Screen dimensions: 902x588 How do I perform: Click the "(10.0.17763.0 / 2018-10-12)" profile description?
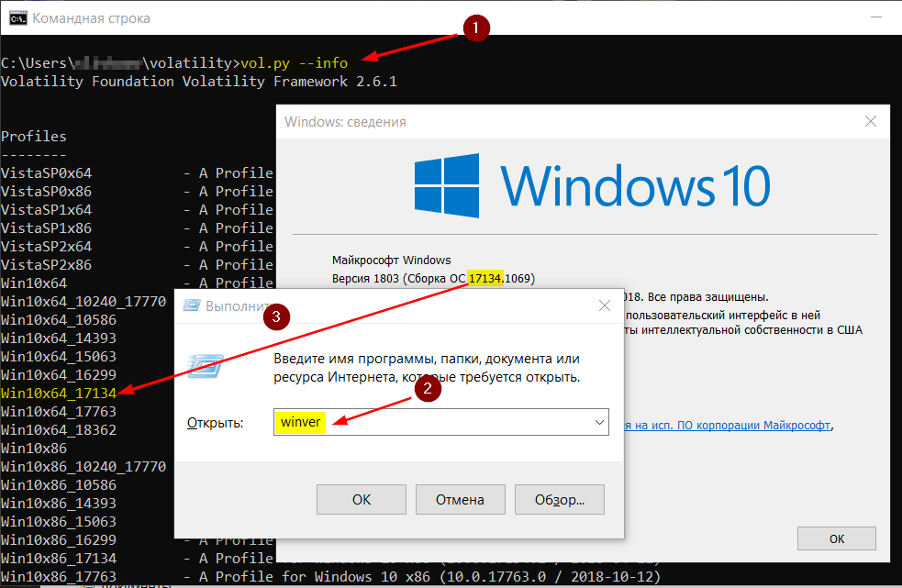point(551,576)
